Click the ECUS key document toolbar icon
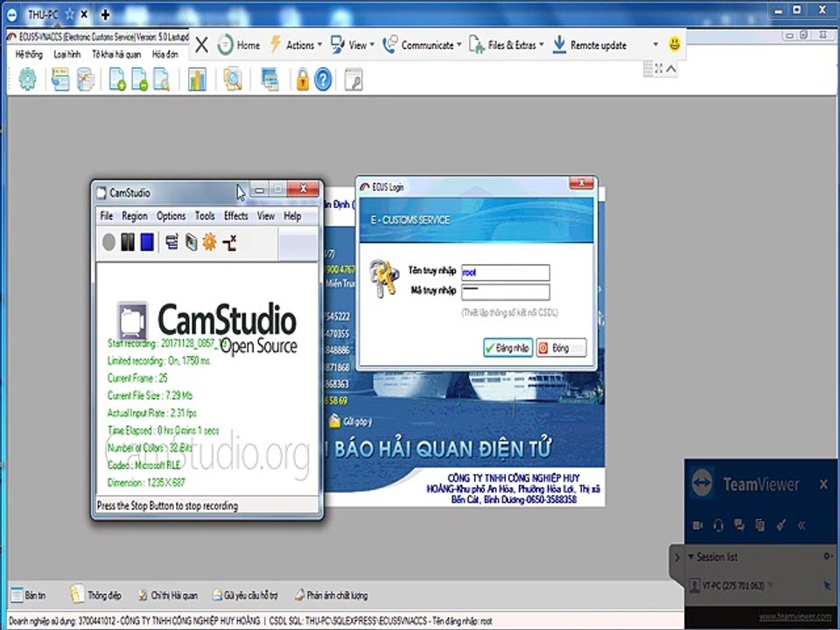This screenshot has height=630, width=840. pos(353,80)
